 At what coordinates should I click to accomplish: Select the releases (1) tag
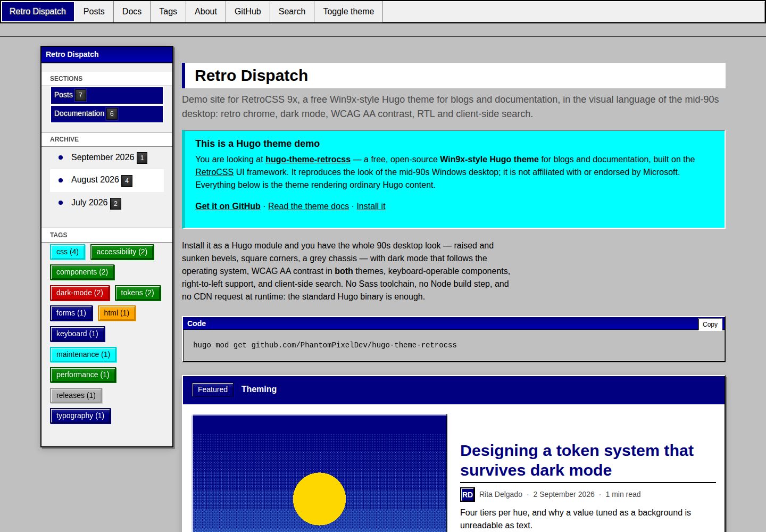click(76, 396)
